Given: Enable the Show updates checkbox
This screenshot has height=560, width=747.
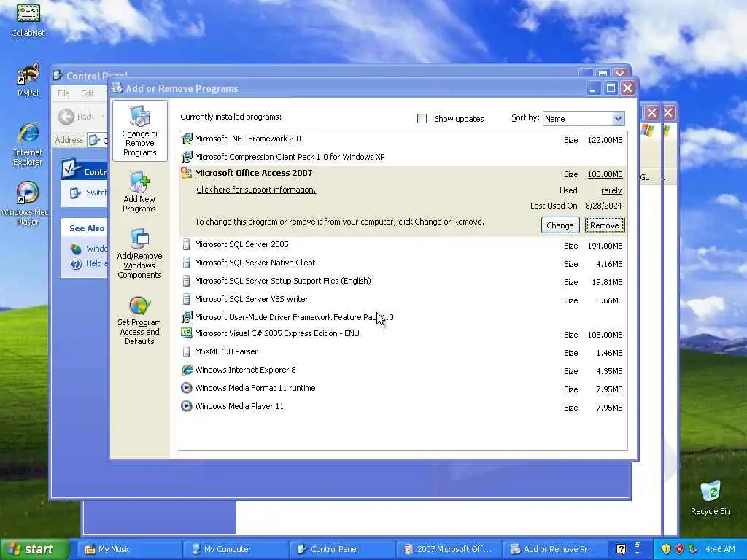Looking at the screenshot, I should [422, 119].
